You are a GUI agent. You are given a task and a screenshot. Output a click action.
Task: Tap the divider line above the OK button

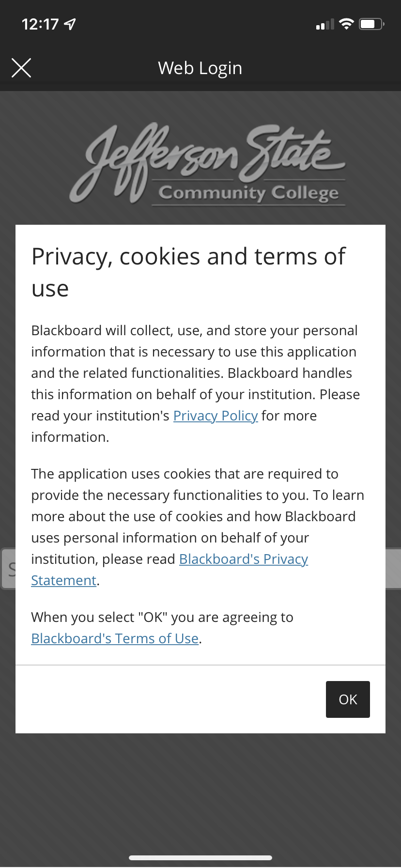click(x=200, y=666)
